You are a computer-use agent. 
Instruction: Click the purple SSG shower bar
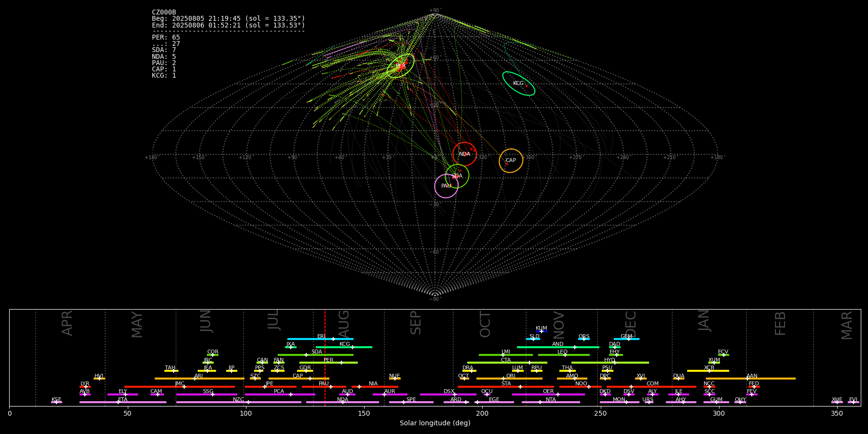tap(207, 394)
